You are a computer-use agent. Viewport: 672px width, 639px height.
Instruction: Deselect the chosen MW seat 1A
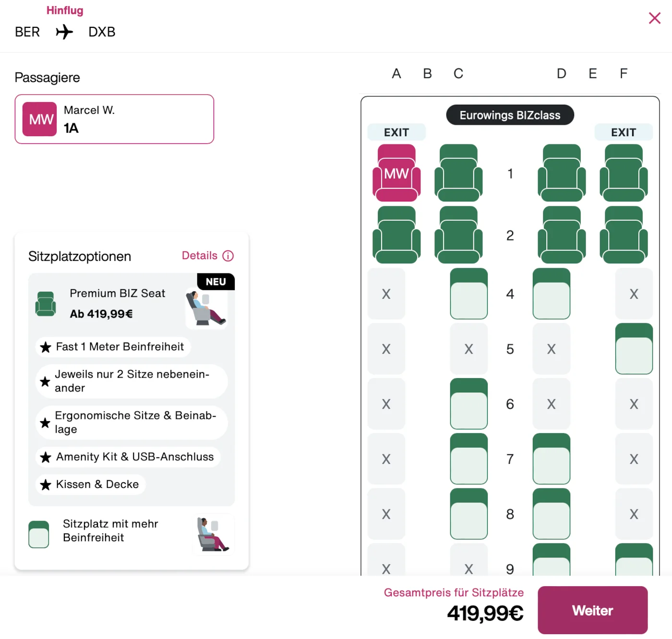(x=396, y=173)
